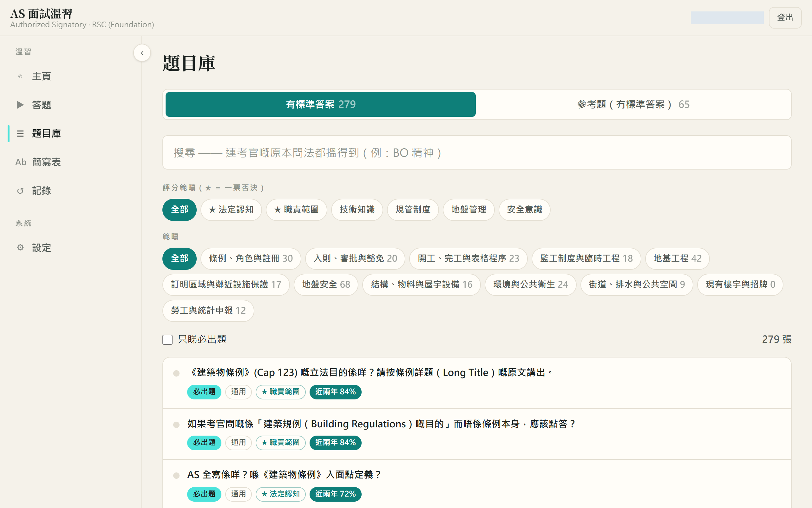Viewport: 812px width, 508px height.
Task: Filter by 技術知識 chip
Action: [x=357, y=210]
